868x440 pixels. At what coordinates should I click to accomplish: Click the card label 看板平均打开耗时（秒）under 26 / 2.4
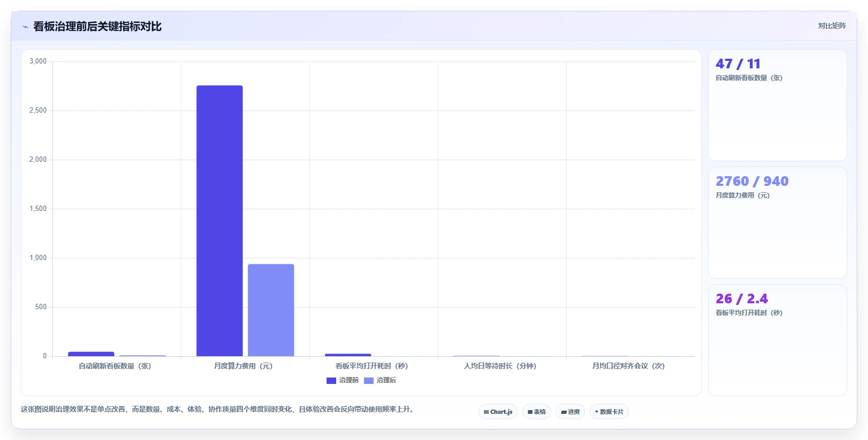click(x=749, y=313)
